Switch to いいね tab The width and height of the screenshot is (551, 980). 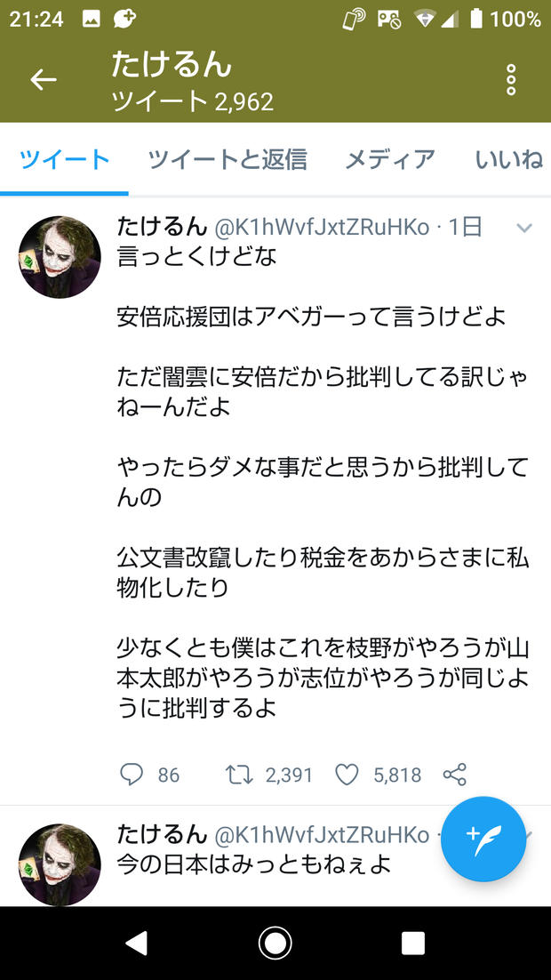508,160
